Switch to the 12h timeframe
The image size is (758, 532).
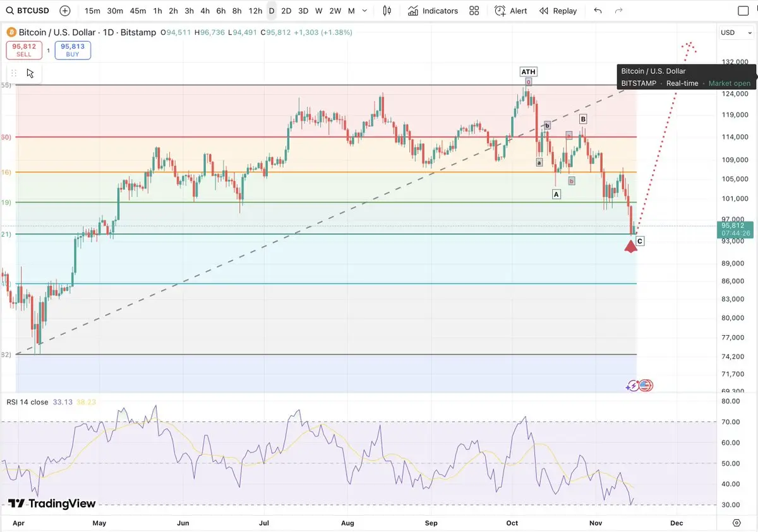tap(255, 11)
